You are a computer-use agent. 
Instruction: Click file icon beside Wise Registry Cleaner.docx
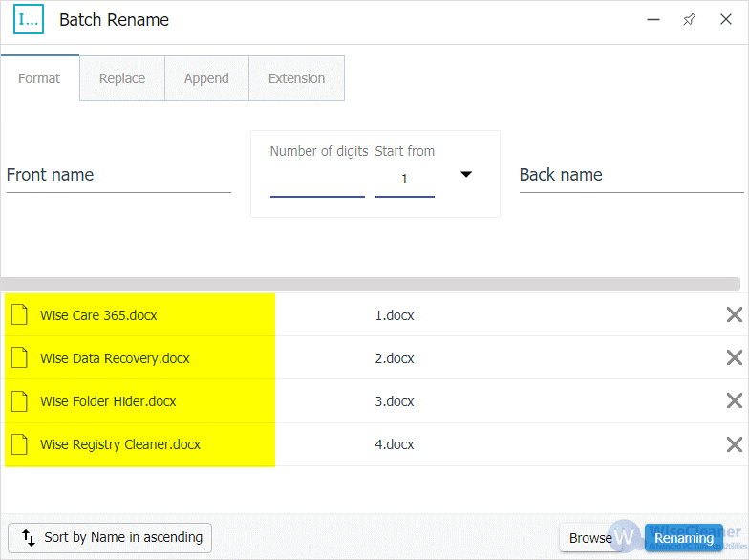point(19,443)
